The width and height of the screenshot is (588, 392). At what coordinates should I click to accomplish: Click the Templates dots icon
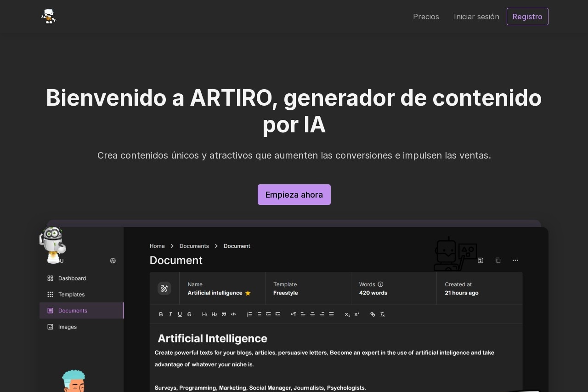click(x=50, y=294)
